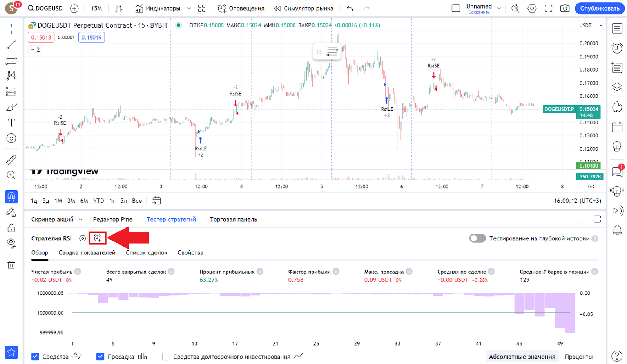Screen dimensions: 627x364
Task: Open the DOGEUSD symbol search
Action: [x=45, y=8]
